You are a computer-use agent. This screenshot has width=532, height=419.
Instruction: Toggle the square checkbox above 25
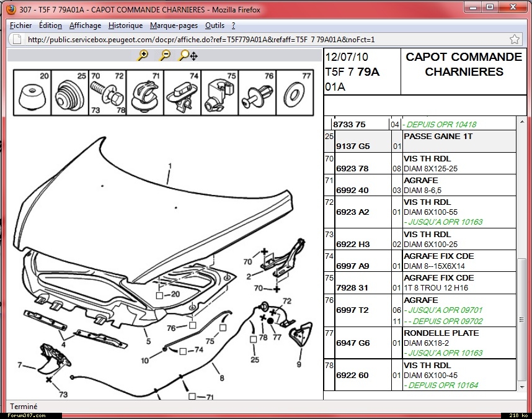253,339
